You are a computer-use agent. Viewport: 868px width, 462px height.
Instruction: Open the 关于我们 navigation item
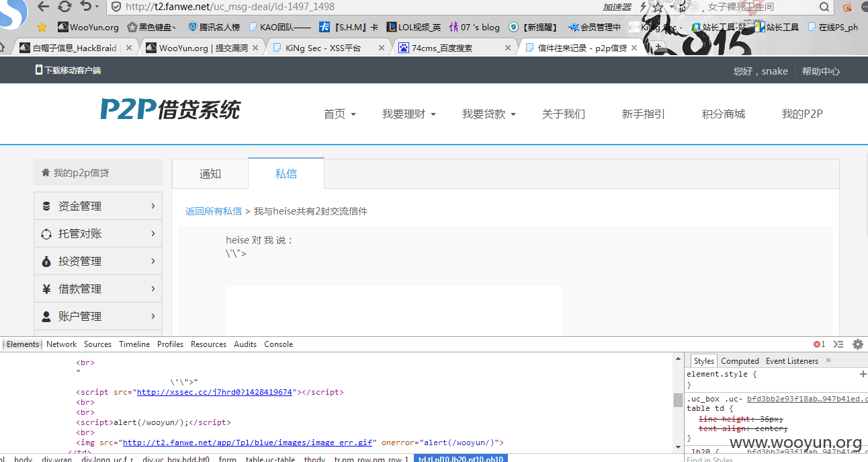pos(564,114)
